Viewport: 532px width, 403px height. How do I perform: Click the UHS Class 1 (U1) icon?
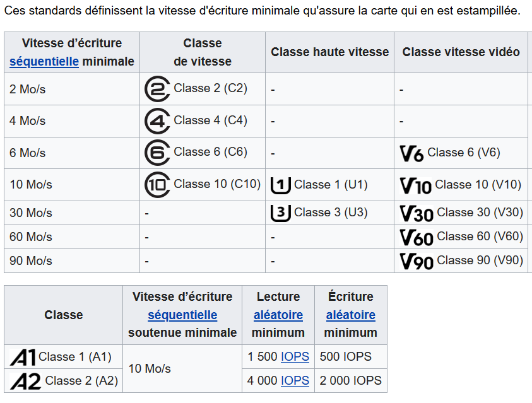281,185
